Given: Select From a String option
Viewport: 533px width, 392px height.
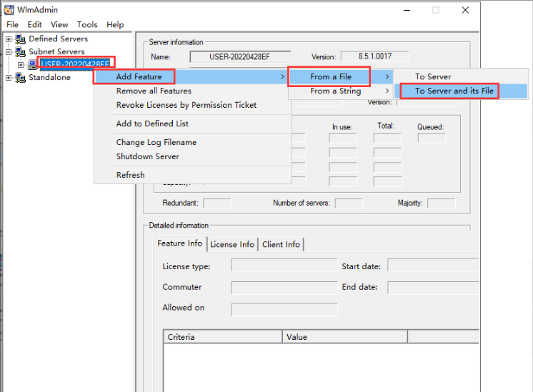Looking at the screenshot, I should (336, 91).
